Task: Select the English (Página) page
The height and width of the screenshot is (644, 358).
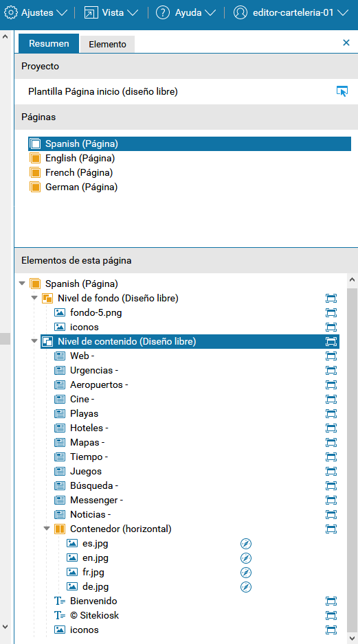Action: (x=80, y=158)
